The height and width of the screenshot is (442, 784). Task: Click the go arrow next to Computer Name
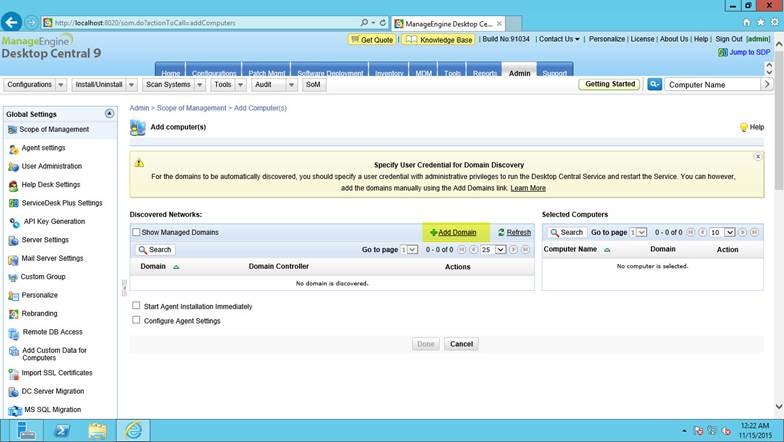pyautogui.click(x=766, y=84)
